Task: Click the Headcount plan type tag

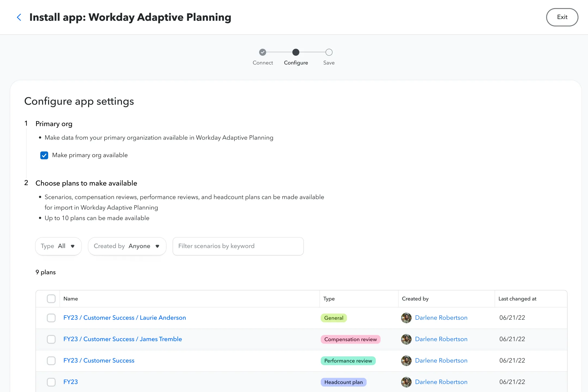Action: pos(343,382)
